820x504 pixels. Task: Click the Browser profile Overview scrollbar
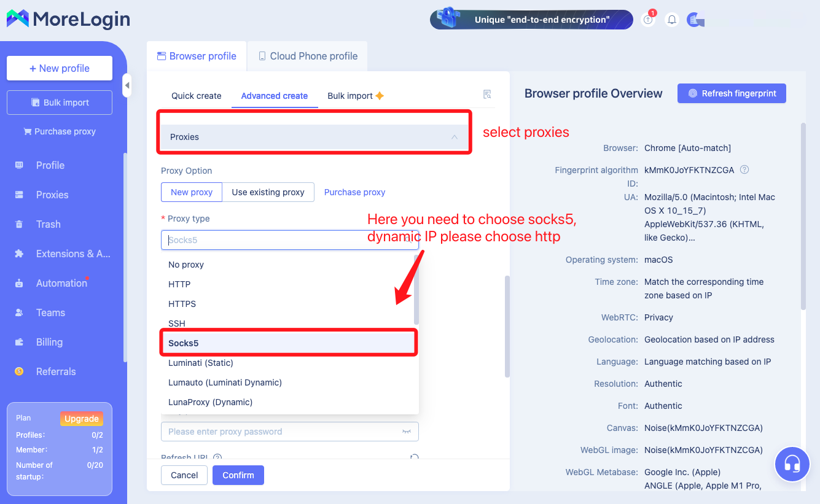click(803, 216)
